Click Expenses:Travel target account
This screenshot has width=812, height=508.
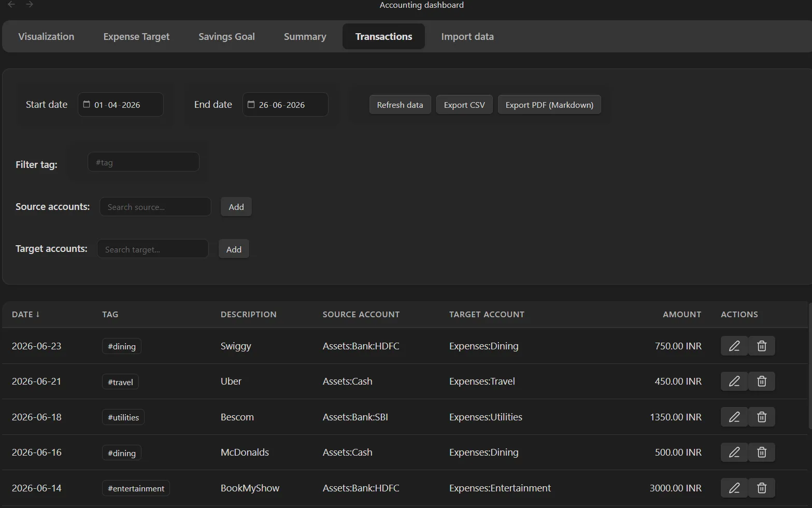pyautogui.click(x=482, y=381)
